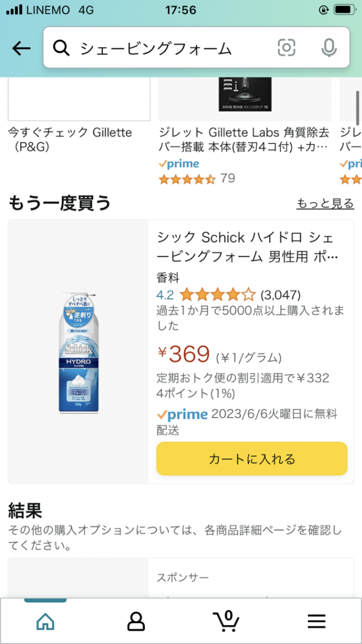Click the search field with シェービングフォーム
Screen dimensions: 362x644
tap(170, 48)
